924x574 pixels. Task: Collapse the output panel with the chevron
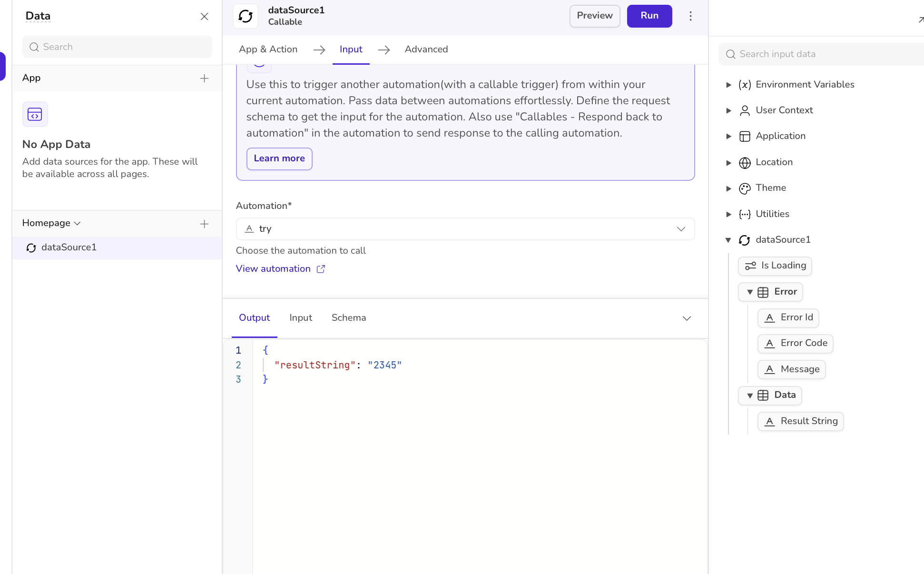click(687, 318)
